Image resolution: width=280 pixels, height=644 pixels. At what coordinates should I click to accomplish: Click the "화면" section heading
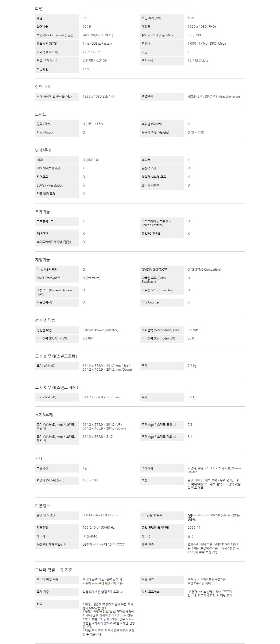(39, 9)
